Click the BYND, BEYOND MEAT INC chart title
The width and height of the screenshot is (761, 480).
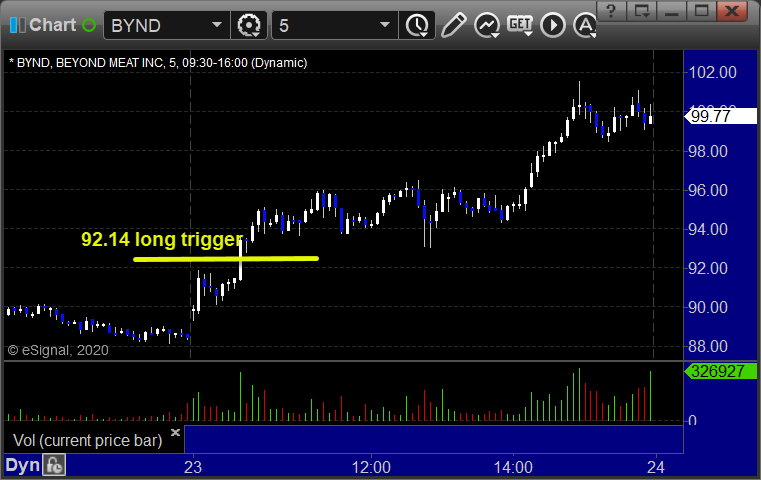click(x=158, y=63)
